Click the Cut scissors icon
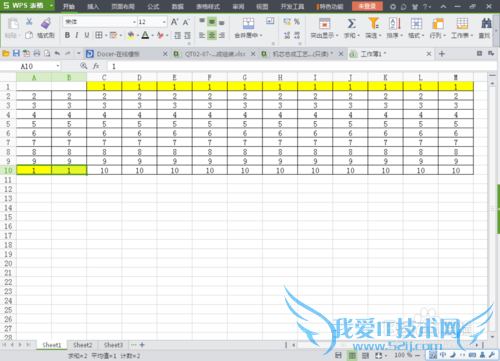500x361 pixels. (29, 22)
